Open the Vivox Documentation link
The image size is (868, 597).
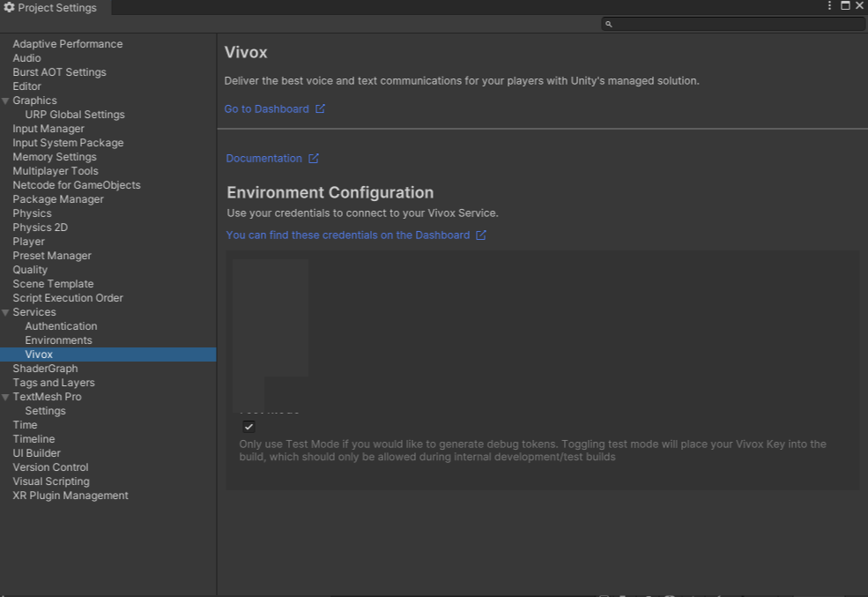263,159
